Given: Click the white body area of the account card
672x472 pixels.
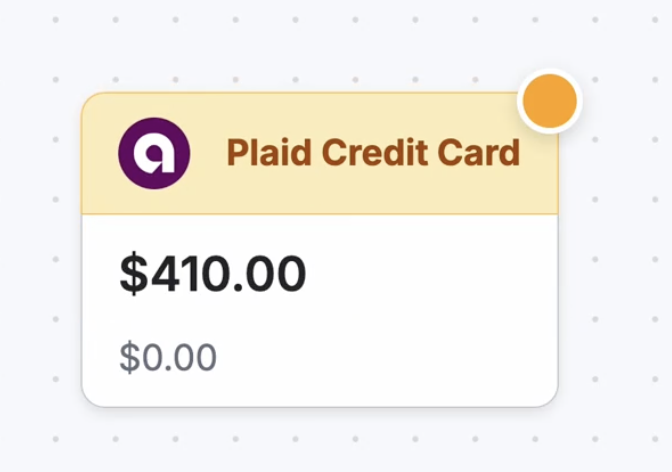Looking at the screenshot, I should pyautogui.click(x=320, y=310).
